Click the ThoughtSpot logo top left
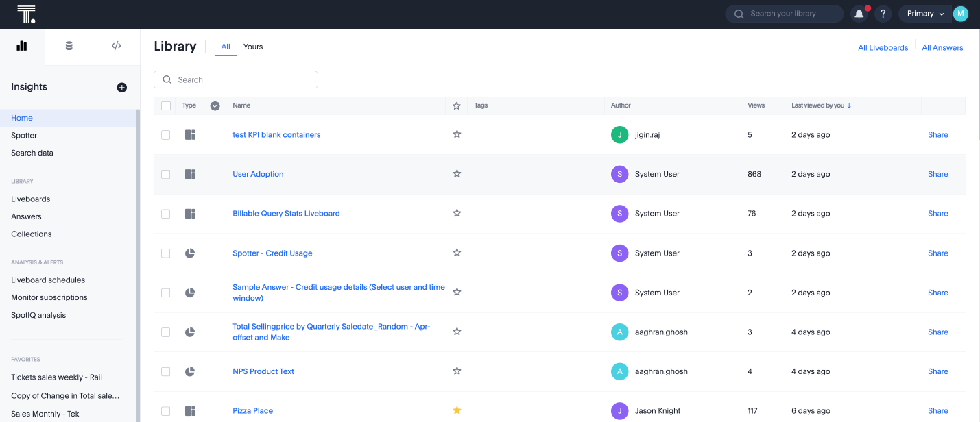 click(26, 13)
